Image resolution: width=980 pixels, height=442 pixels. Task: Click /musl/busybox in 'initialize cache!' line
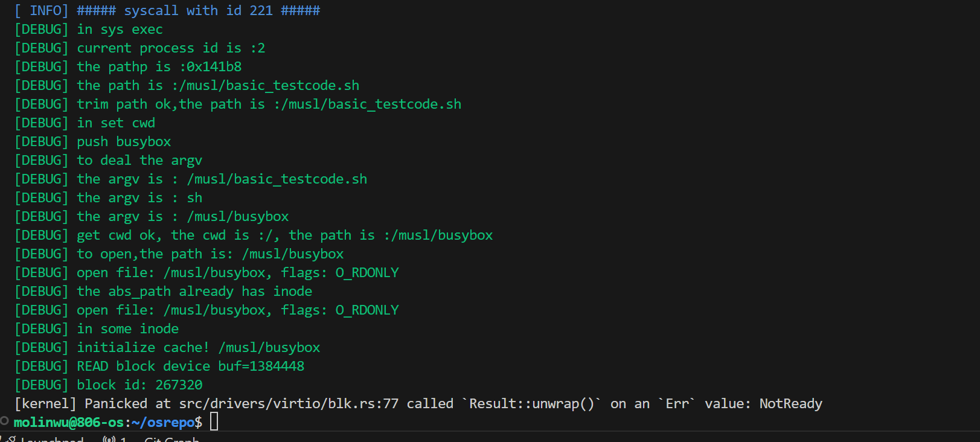point(269,347)
